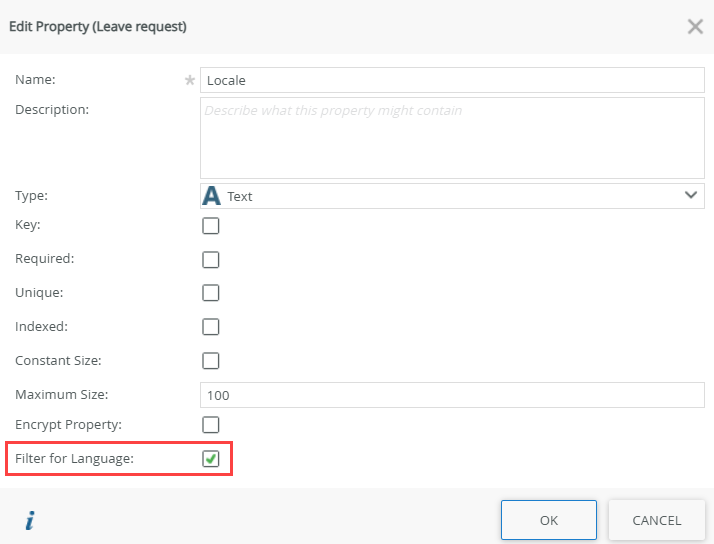714x544 pixels.
Task: Click the Text type 'A' icon
Action: [211, 196]
